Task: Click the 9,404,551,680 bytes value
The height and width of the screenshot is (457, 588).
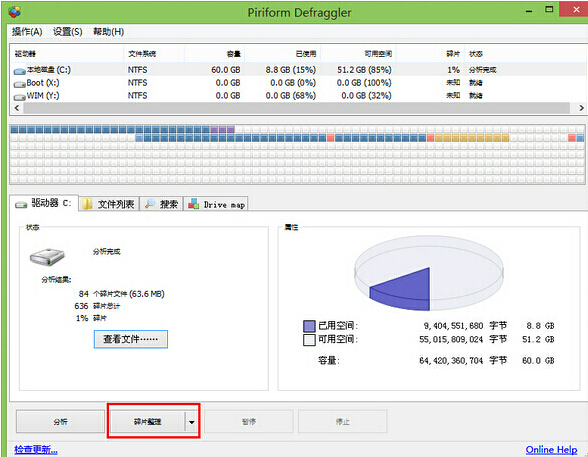Action: click(453, 326)
